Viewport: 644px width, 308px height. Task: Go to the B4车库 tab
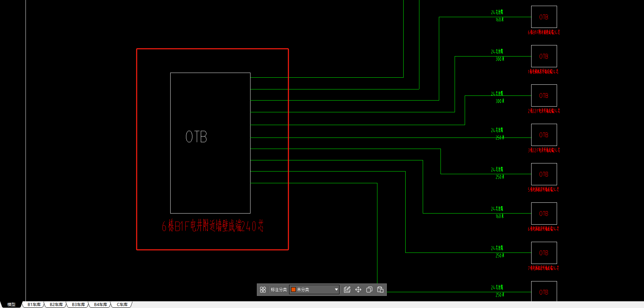(x=100, y=305)
